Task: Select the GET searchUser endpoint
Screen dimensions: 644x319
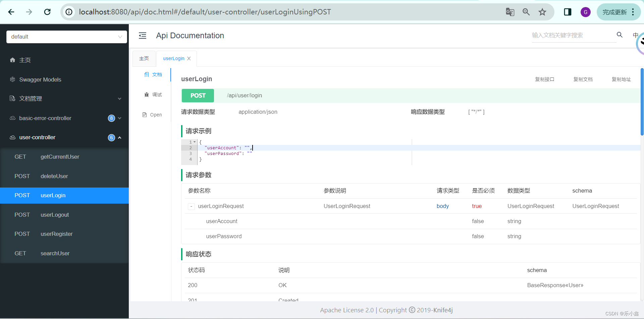Action: 55,253
